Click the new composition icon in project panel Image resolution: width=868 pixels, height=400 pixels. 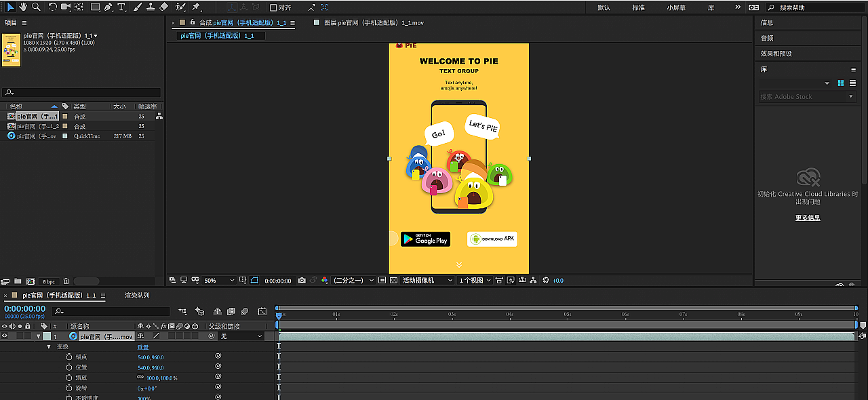(31, 281)
